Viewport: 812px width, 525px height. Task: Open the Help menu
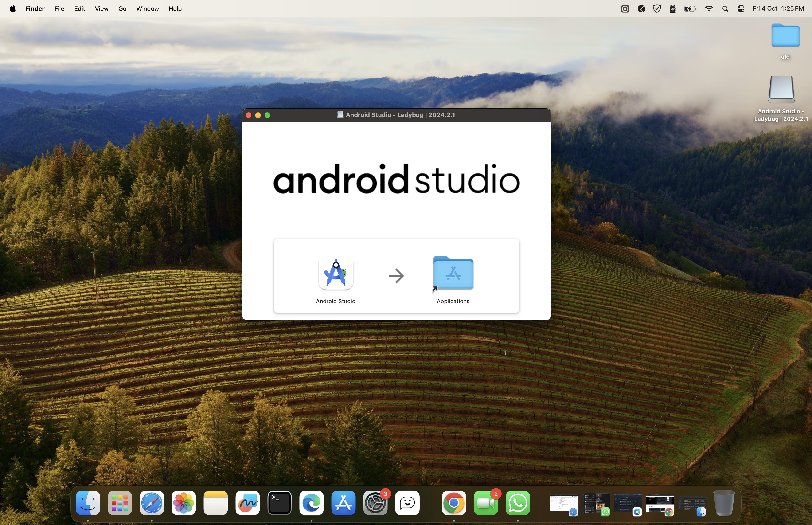click(175, 8)
